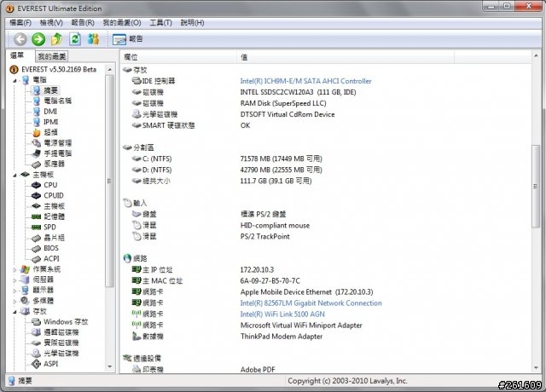Click the green Forward arrow toolbar button

[38, 39]
